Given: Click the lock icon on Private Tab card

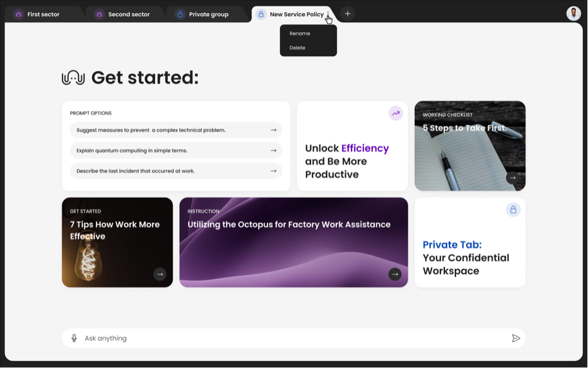Looking at the screenshot, I should (513, 210).
